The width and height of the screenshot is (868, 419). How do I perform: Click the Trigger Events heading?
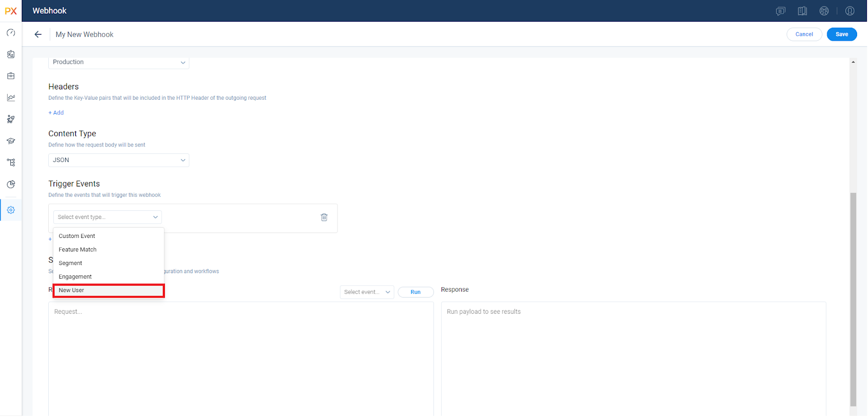(74, 184)
